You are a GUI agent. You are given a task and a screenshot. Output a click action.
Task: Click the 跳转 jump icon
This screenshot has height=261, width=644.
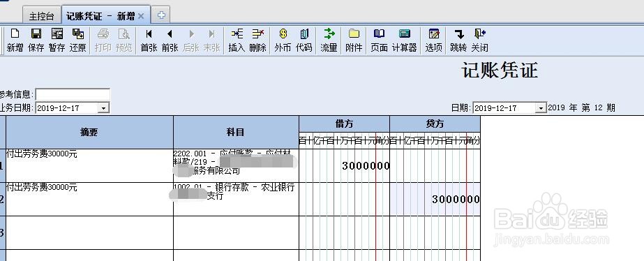[x=458, y=40]
